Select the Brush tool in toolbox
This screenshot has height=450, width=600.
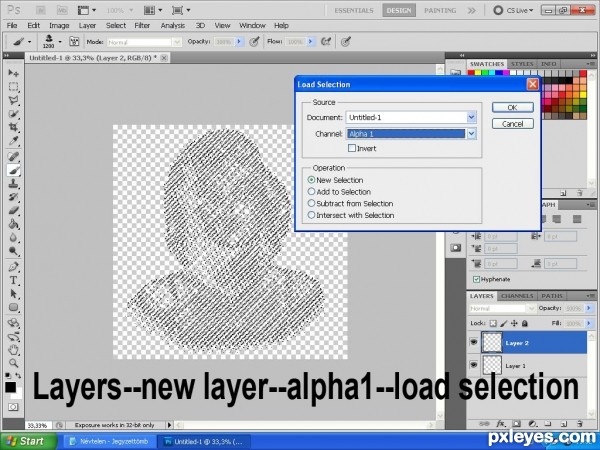[x=13, y=170]
